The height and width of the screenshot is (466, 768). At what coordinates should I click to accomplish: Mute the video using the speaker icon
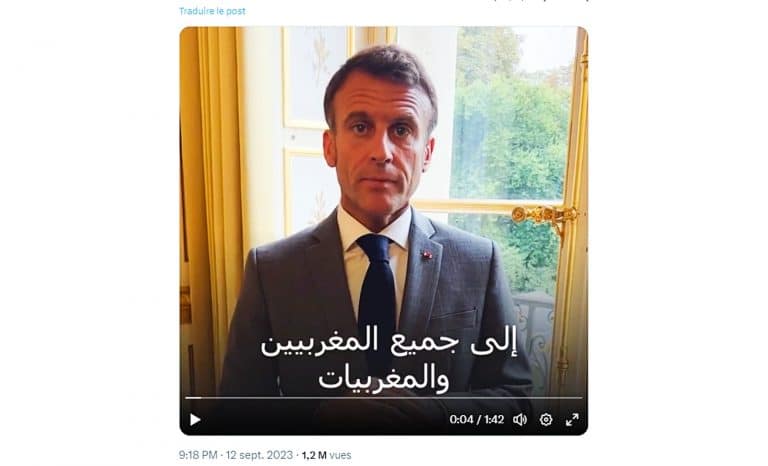click(519, 420)
